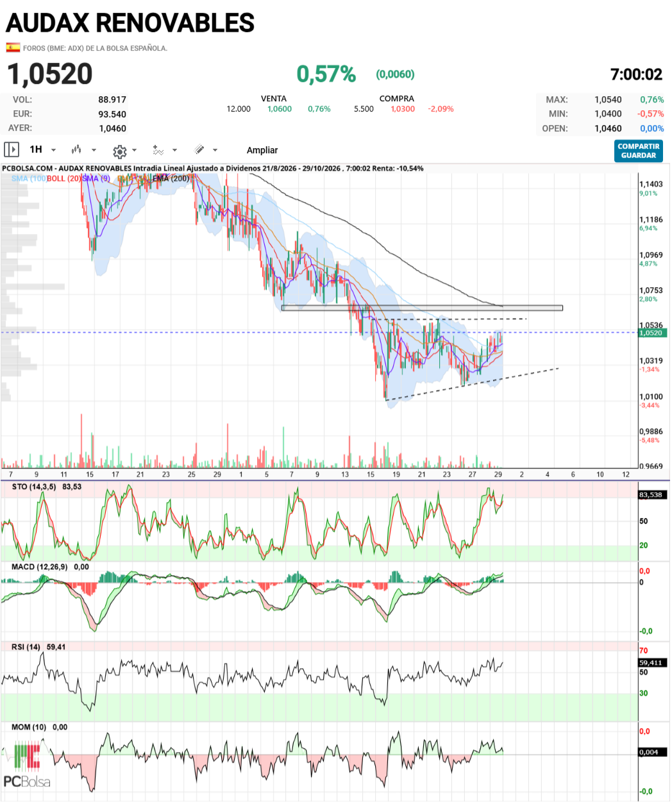672x802 pixels.
Task: Expand the settings gear dropdown arrow
Action: pyautogui.click(x=134, y=151)
